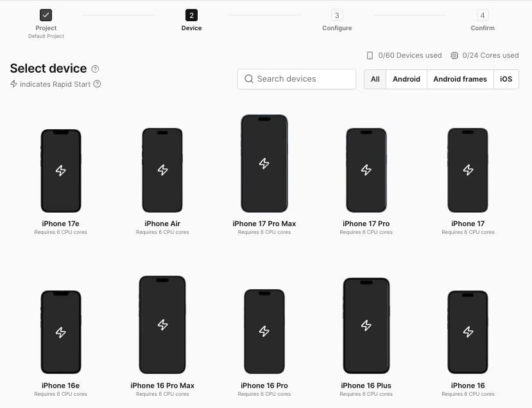Screen dimensions: 532x408
Task: Click the lightning bolt Rapid Start legend icon
Action: (13, 84)
